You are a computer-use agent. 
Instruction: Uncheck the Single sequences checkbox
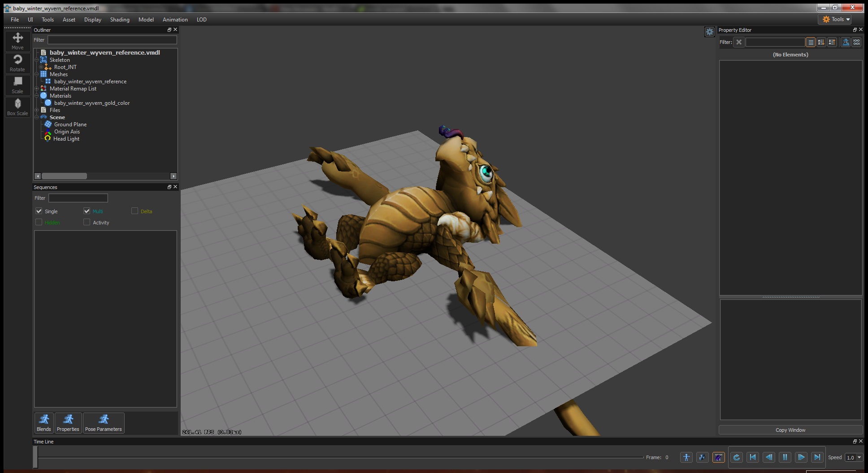39,211
